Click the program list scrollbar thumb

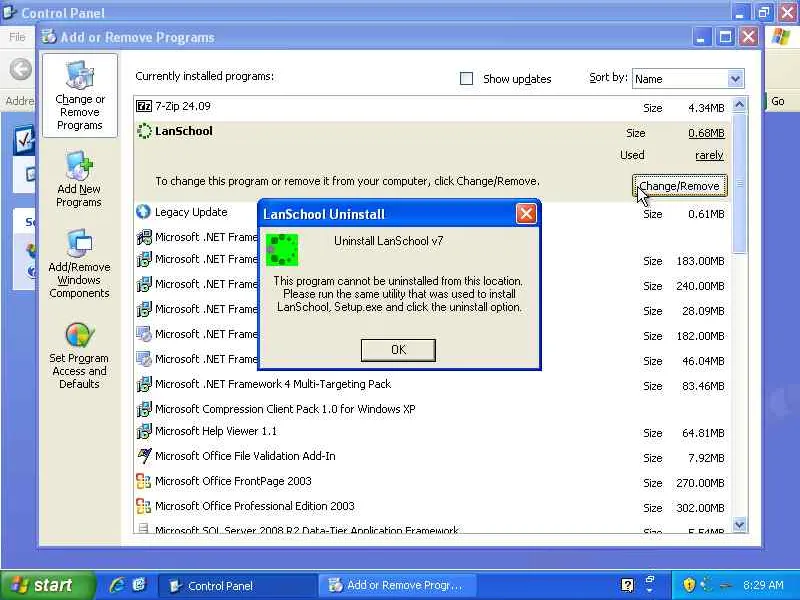pos(739,182)
